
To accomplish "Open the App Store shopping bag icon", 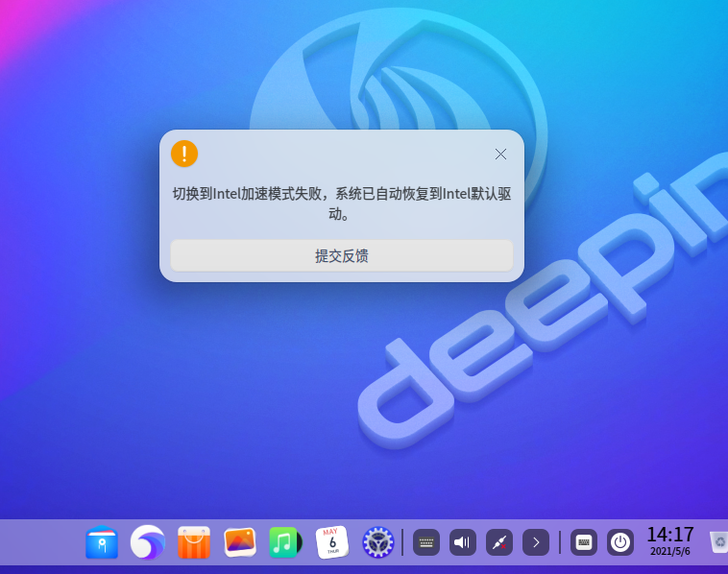I will [x=194, y=542].
